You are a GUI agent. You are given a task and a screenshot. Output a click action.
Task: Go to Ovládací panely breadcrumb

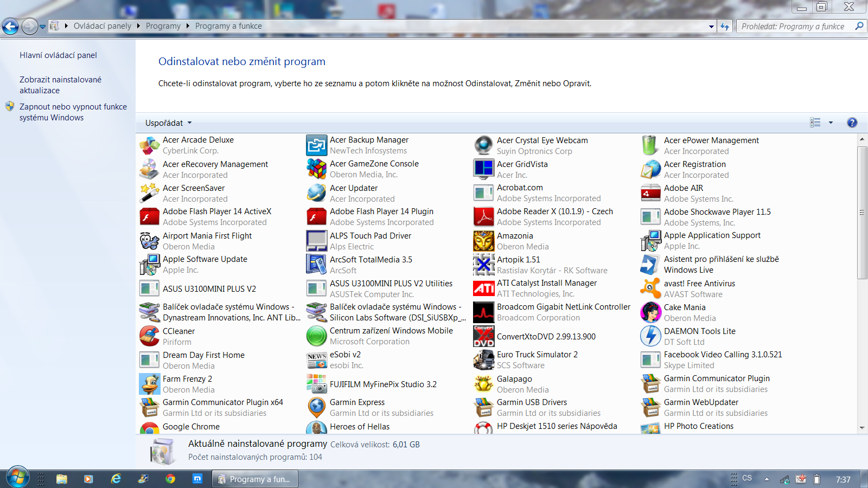[103, 26]
